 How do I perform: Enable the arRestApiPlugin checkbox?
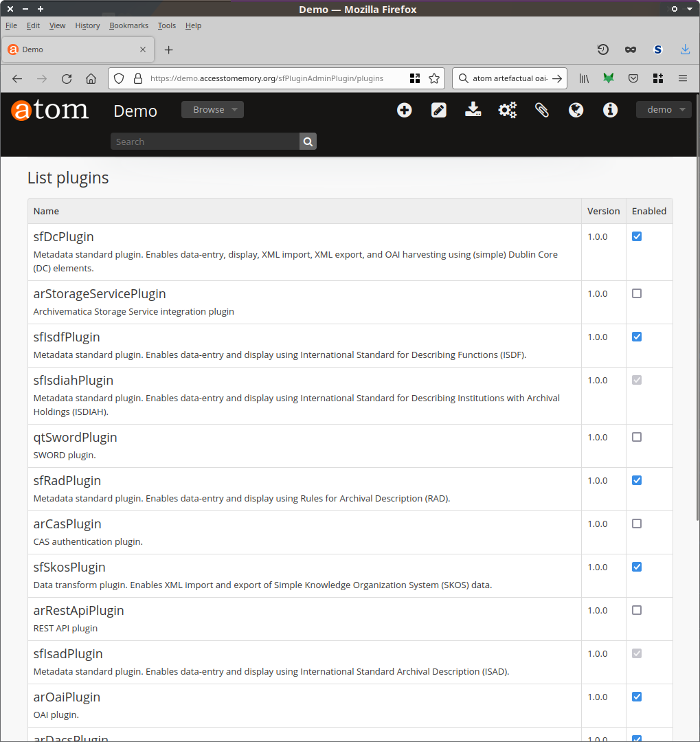coord(637,610)
